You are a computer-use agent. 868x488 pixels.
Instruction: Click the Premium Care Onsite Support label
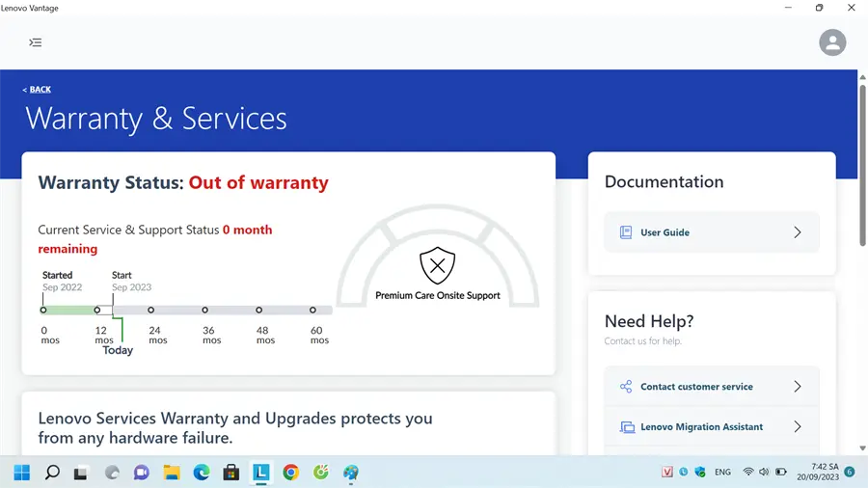437,295
